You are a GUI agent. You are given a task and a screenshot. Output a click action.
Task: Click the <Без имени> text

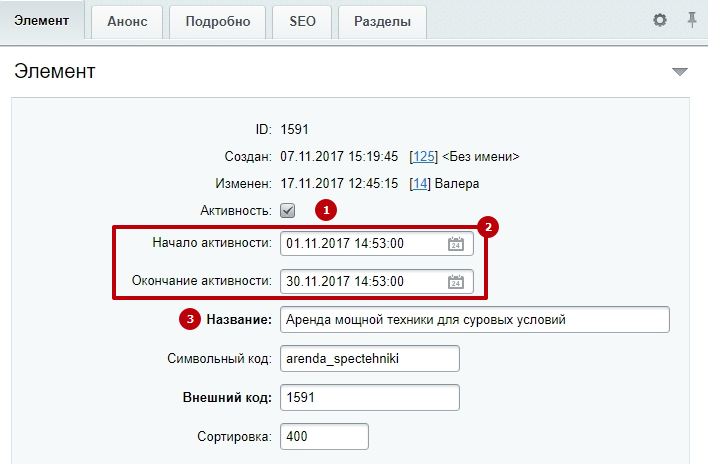coord(481,157)
